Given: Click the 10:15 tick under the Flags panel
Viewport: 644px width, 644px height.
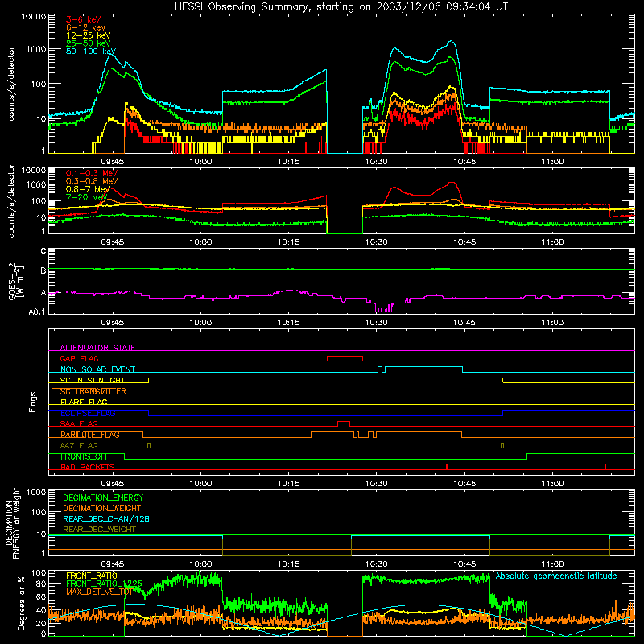Looking at the screenshot, I should click(288, 484).
